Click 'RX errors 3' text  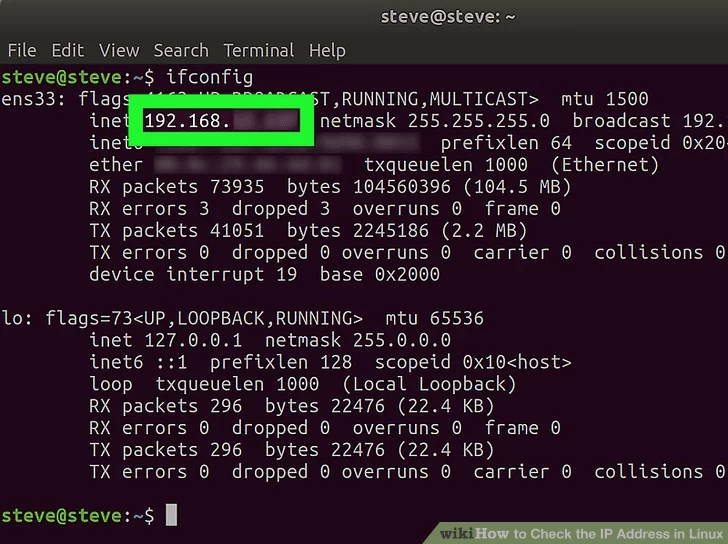click(x=149, y=209)
